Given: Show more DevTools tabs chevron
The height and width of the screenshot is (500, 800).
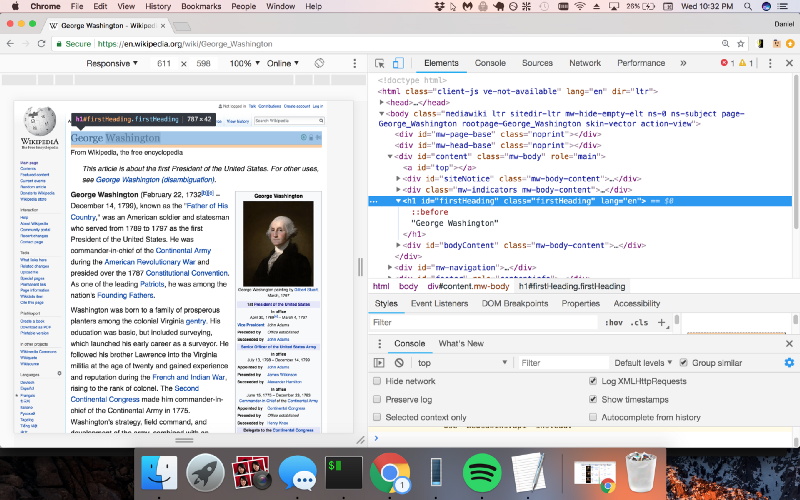Looking at the screenshot, I should pos(683,63).
